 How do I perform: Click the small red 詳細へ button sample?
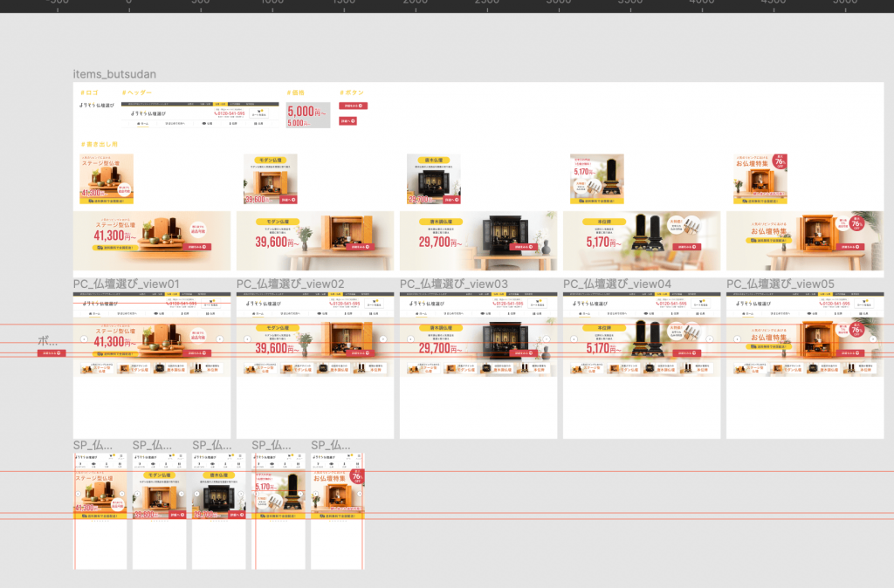point(347,121)
